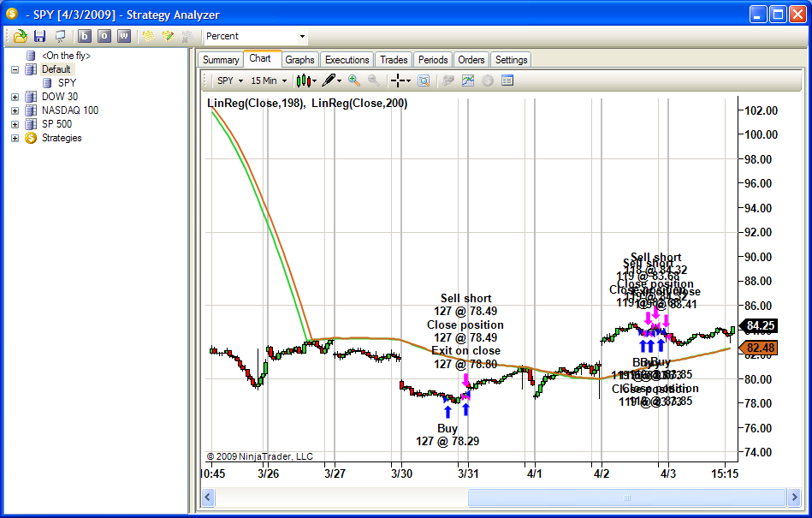Click the 84.25 current price marker
The height and width of the screenshot is (518, 812).
[758, 326]
